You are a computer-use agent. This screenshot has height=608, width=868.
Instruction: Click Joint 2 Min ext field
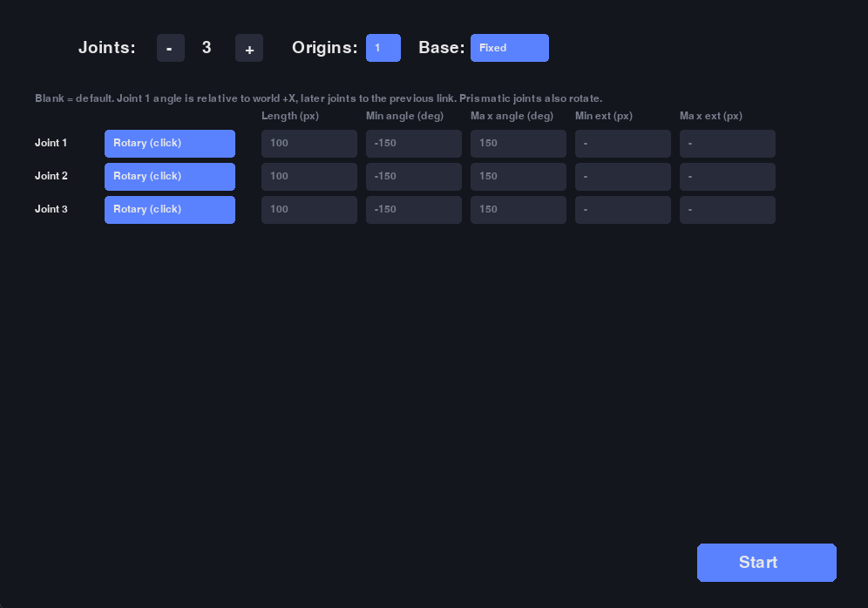623,177
